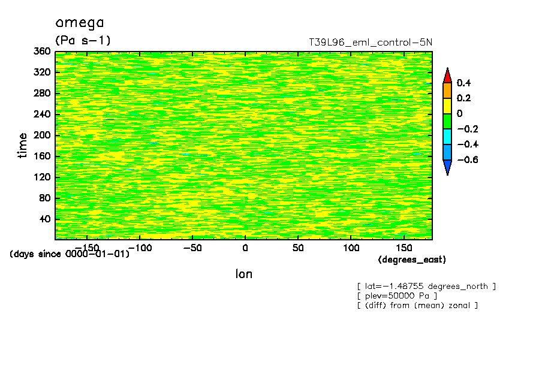This screenshot has height=392, width=542.
Task: Click the 150 longitude tick label
Action: click(x=404, y=248)
